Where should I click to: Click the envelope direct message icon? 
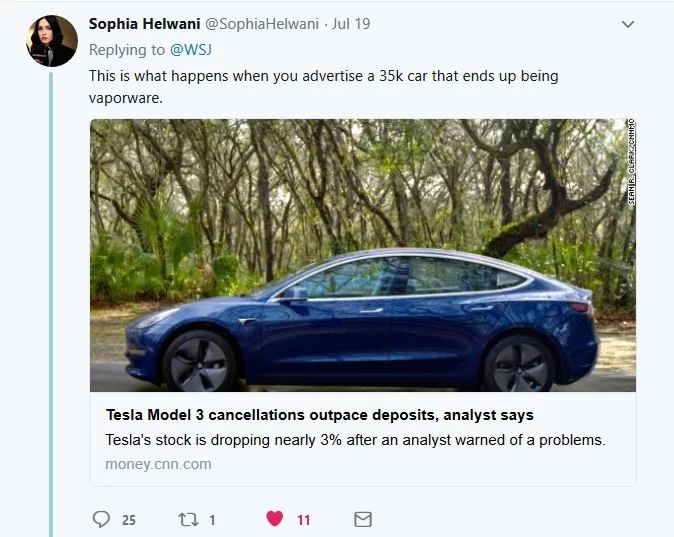click(363, 519)
